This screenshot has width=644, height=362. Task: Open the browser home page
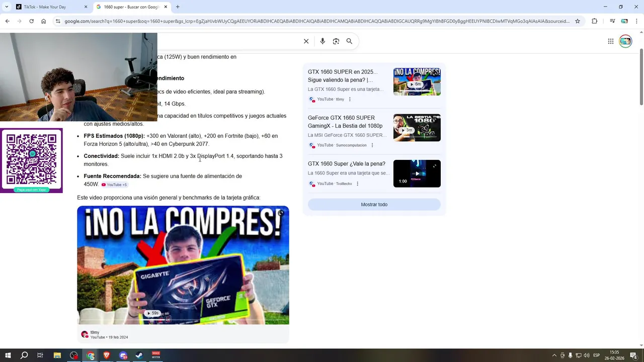coord(43,21)
